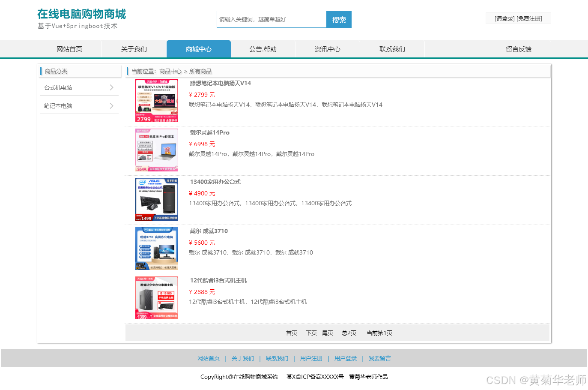The width and height of the screenshot is (588, 390).
Task: Click the 戴尔灵越14Pro description line
Action: coord(252,154)
